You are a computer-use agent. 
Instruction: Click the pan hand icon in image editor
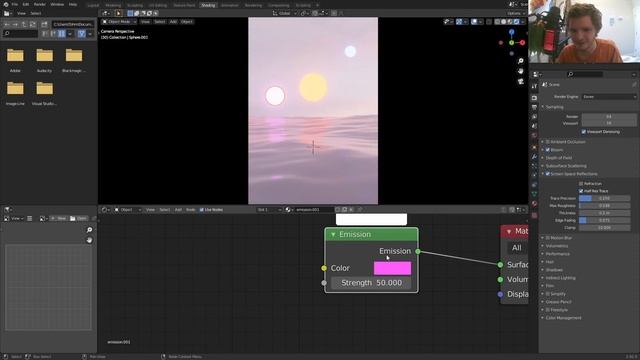pyautogui.click(x=89, y=240)
